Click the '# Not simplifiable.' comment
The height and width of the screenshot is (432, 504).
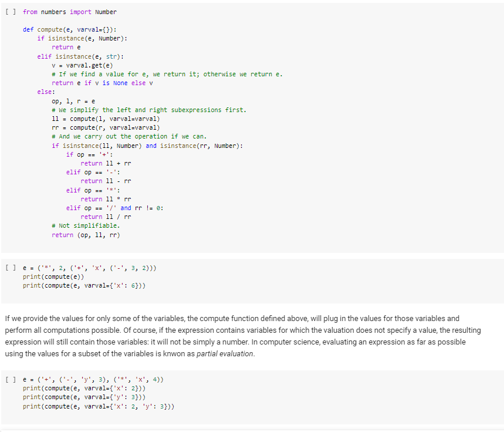click(86, 226)
